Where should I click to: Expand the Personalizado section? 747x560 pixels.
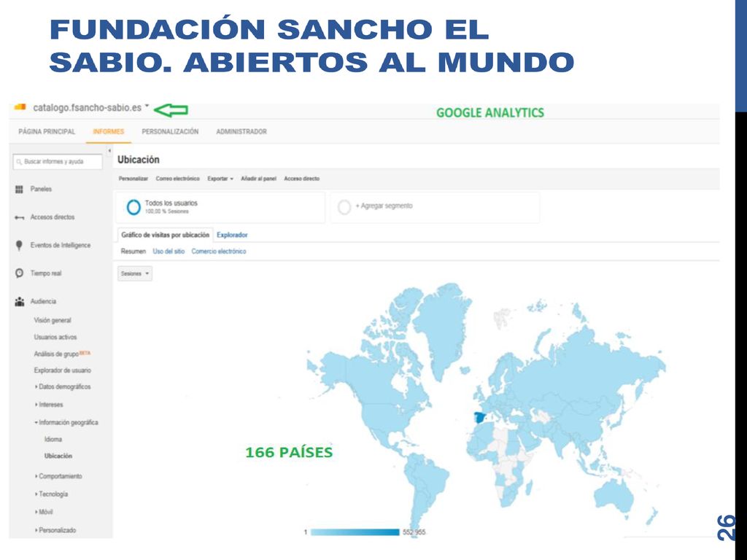tap(55, 530)
